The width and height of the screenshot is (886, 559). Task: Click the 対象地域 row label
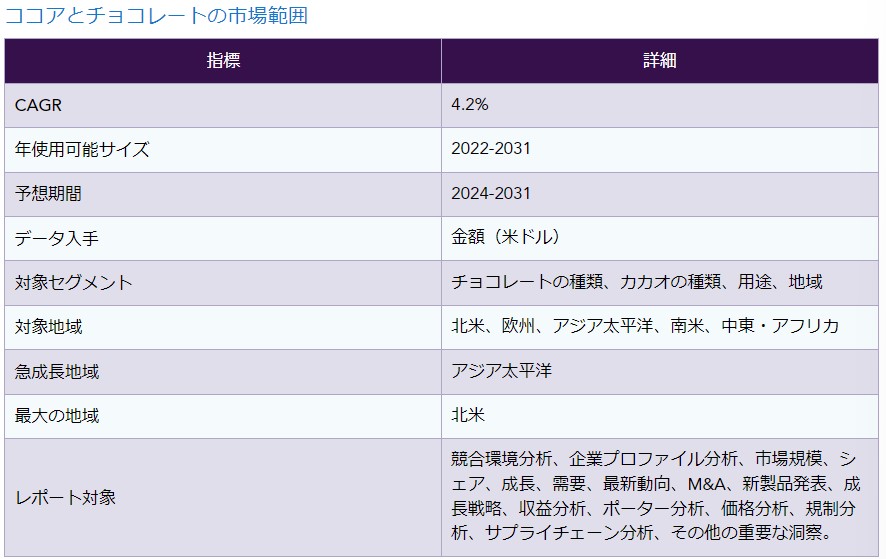[48, 327]
